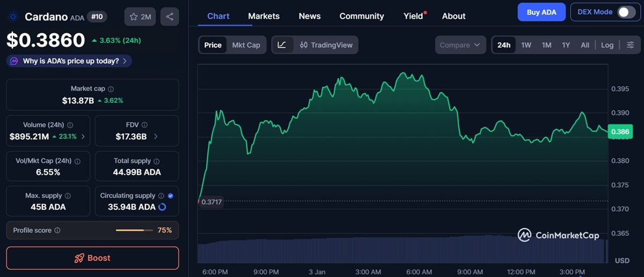Click the 0.386 current price label
This screenshot has width=644, height=277.
click(x=619, y=132)
